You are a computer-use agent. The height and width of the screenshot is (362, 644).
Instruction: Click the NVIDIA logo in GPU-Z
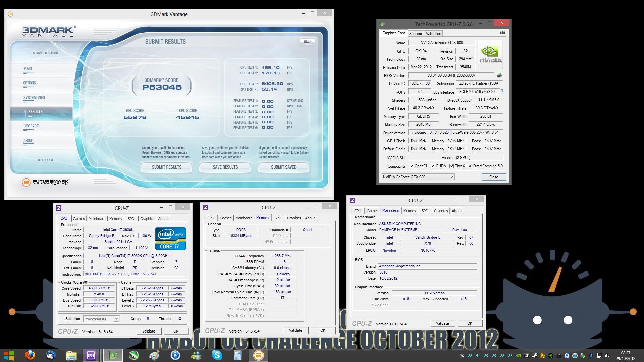click(490, 55)
